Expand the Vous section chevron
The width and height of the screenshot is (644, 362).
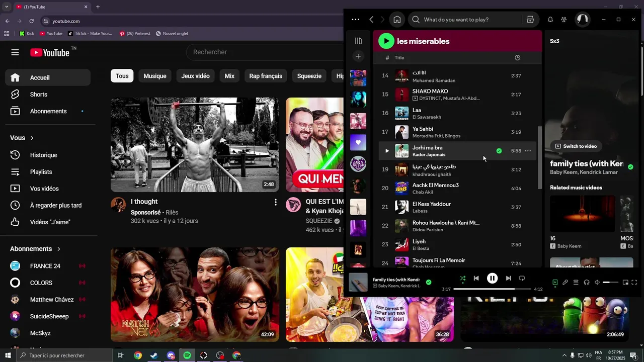[32, 138]
